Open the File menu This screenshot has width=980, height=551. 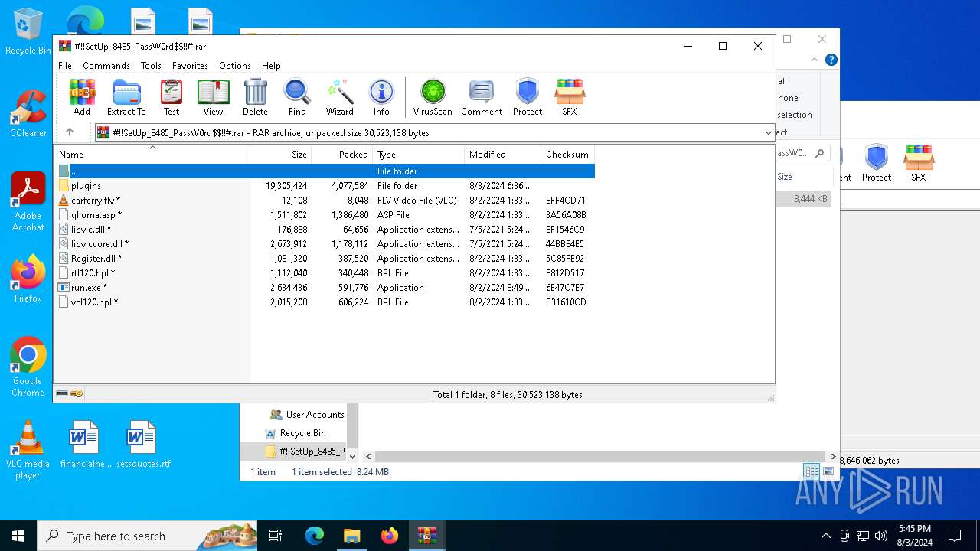coord(65,66)
